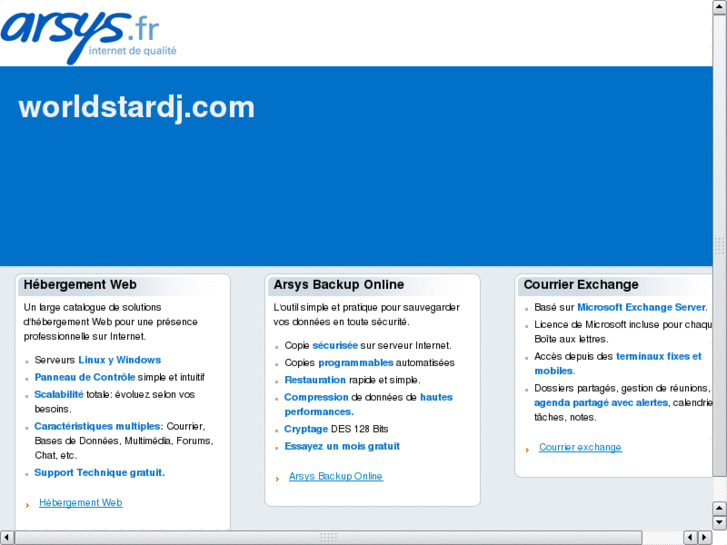Click the text 'Linux y Windows'
This screenshot has height=545, width=727.
[x=120, y=360]
